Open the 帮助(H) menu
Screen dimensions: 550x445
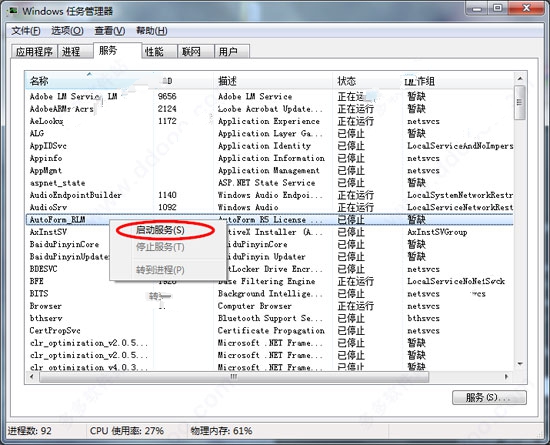(152, 31)
